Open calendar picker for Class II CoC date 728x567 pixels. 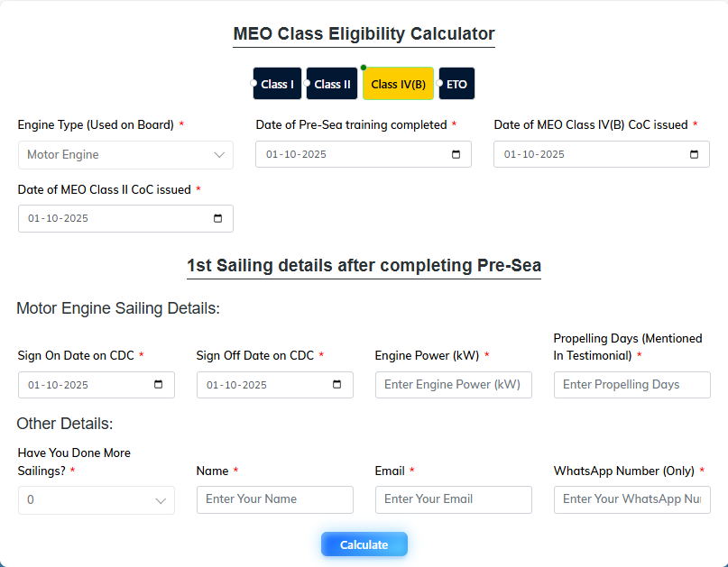pyautogui.click(x=217, y=218)
